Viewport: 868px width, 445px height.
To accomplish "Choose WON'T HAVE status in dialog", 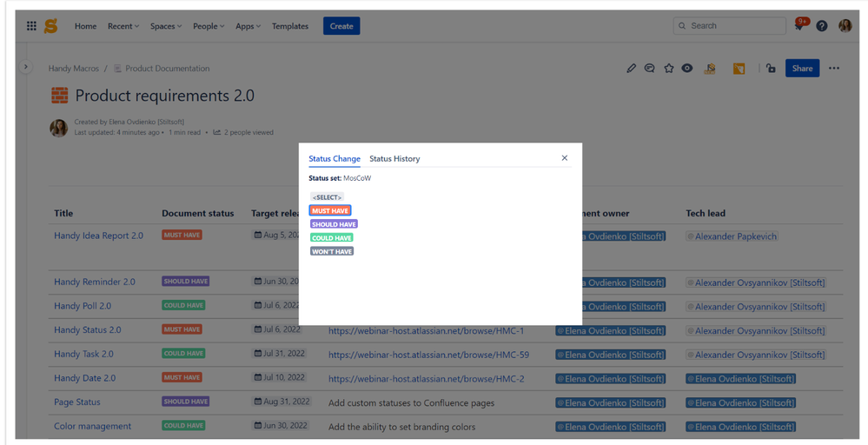I will click(x=332, y=251).
